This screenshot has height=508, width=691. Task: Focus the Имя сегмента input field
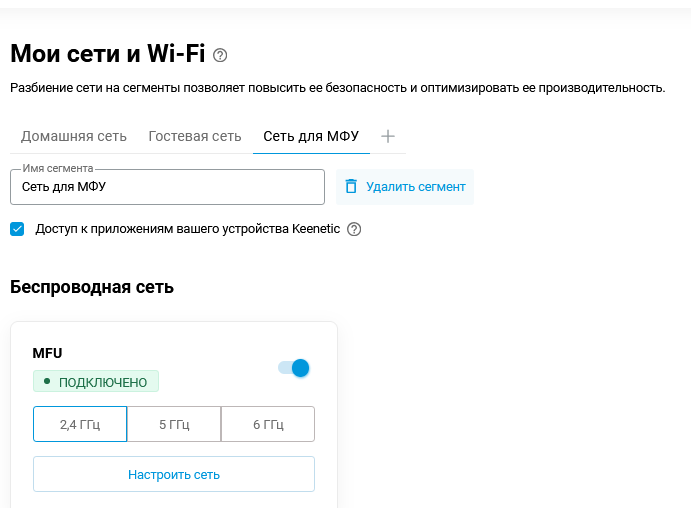[167, 187]
